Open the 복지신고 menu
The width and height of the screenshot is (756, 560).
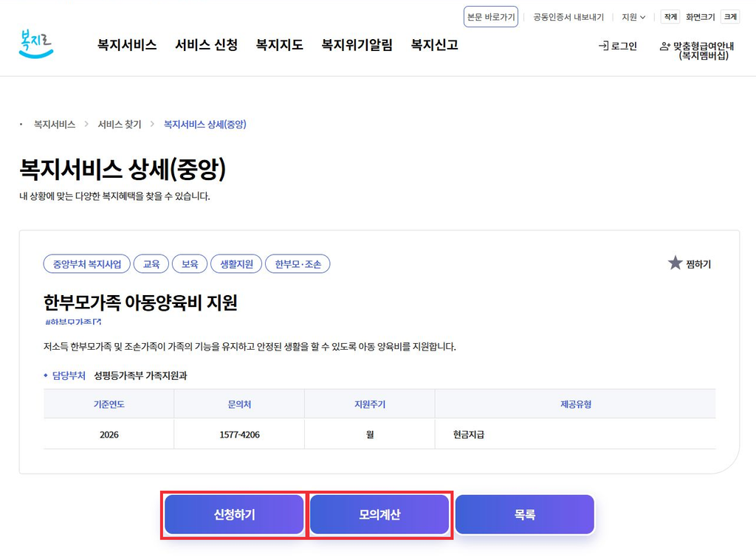click(x=434, y=45)
